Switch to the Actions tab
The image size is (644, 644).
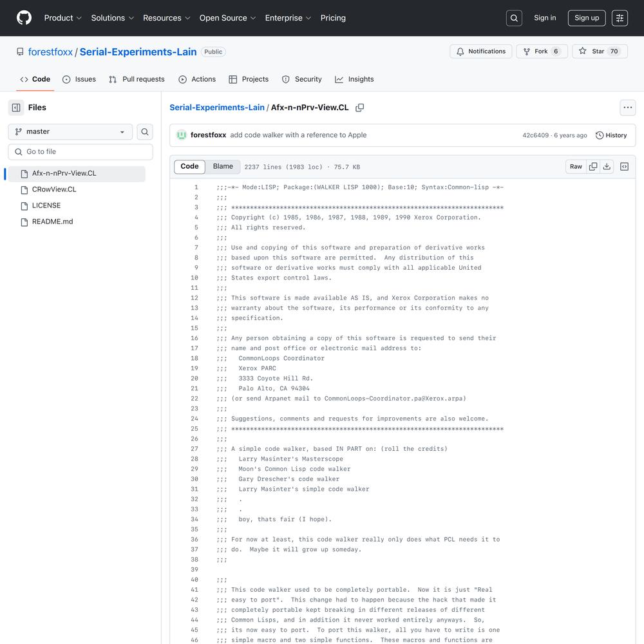pyautogui.click(x=197, y=79)
